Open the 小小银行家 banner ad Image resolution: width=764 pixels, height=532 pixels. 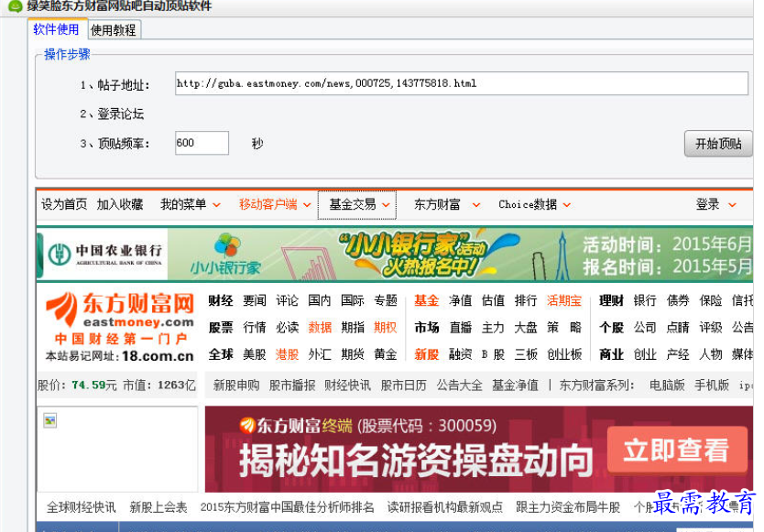click(395, 255)
